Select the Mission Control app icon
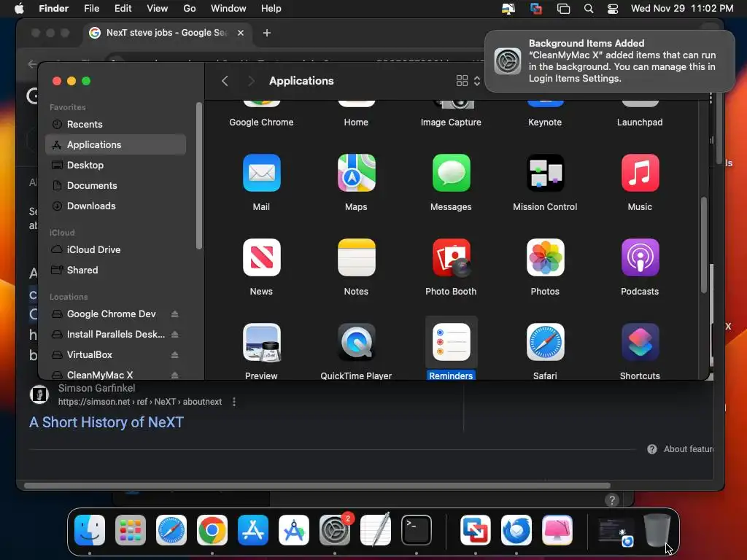Viewport: 747px width, 560px height. [546, 173]
